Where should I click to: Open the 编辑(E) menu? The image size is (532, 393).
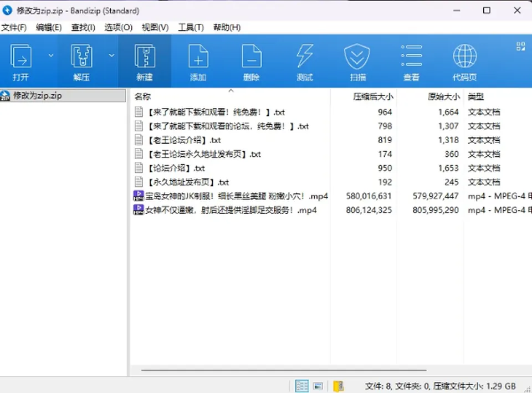pos(49,28)
